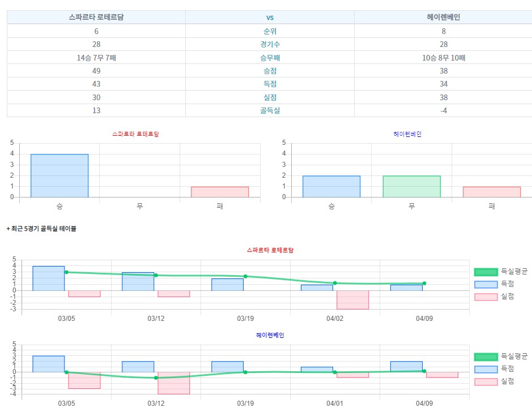Select the 경기수 row label
This screenshot has width=532, height=412.
[270, 44]
